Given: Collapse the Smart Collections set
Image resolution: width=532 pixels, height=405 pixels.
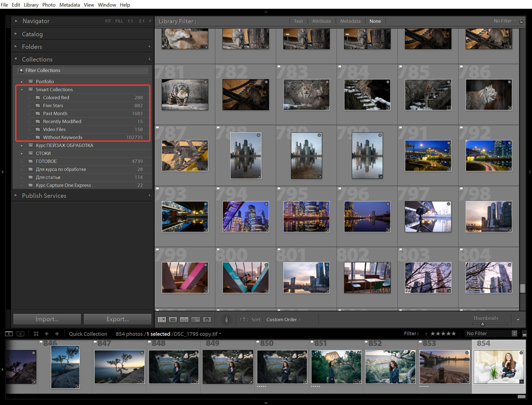Looking at the screenshot, I should pyautogui.click(x=22, y=90).
